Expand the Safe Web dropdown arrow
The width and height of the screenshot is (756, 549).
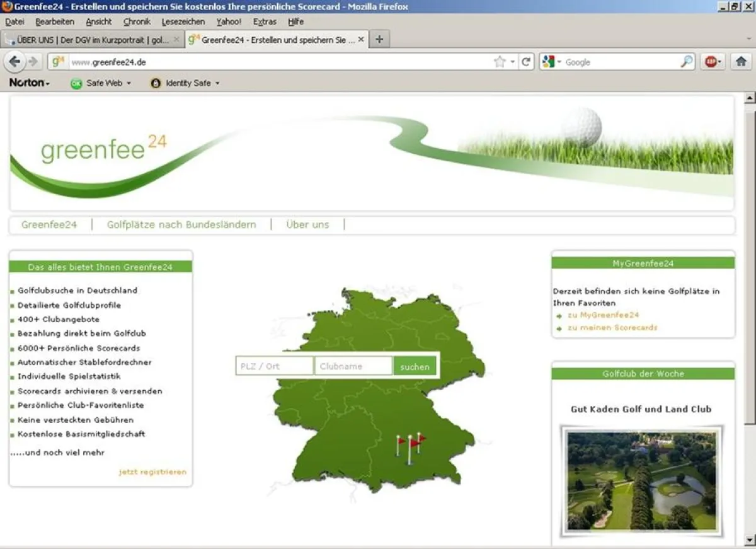click(x=129, y=83)
